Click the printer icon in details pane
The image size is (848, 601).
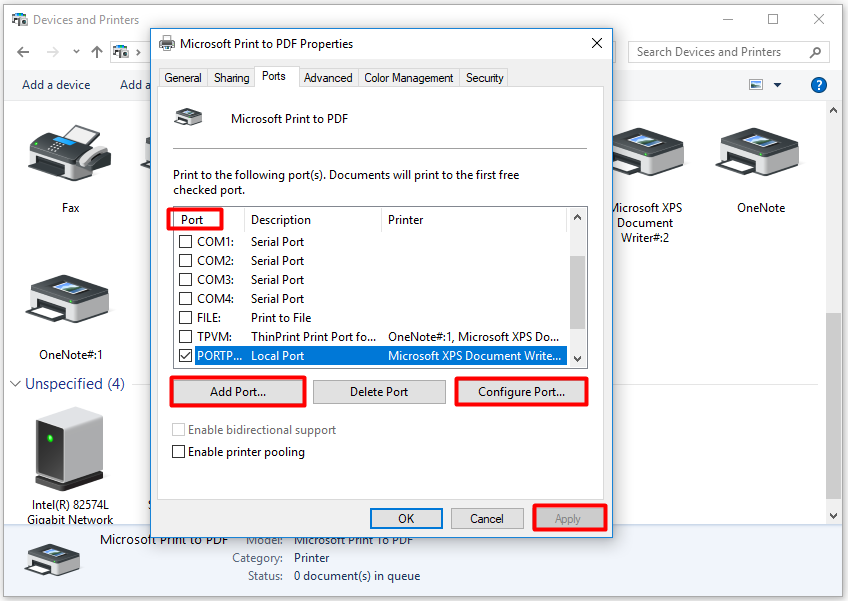pos(53,559)
